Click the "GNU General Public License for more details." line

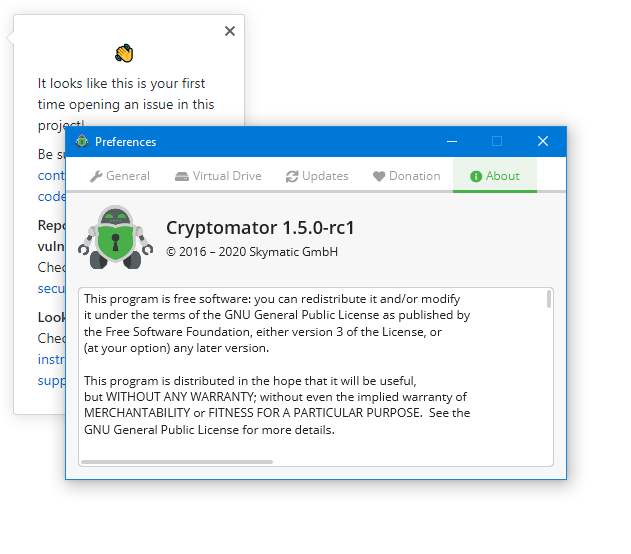209,430
